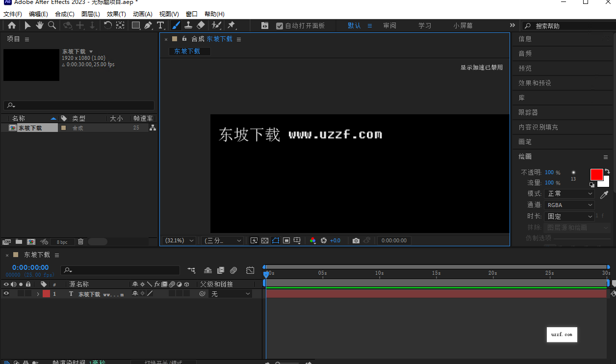Click the timeline search input field
Viewport: 616px width, 364px height.
pos(120,270)
